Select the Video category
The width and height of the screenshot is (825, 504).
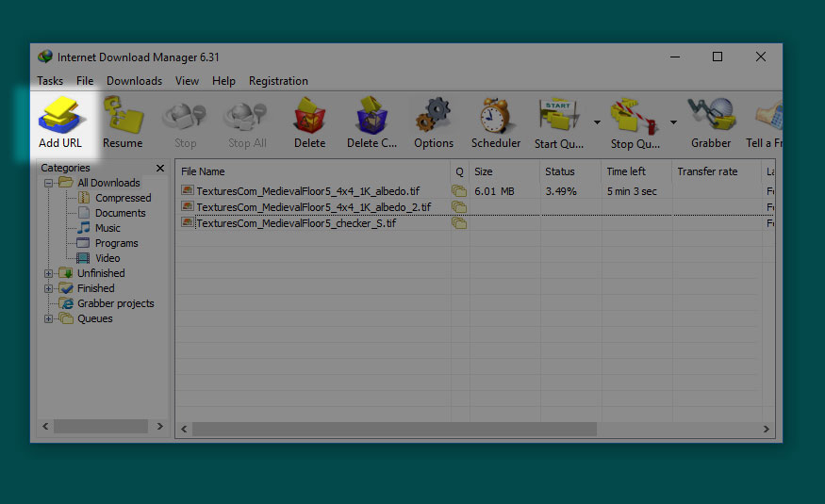coord(107,258)
